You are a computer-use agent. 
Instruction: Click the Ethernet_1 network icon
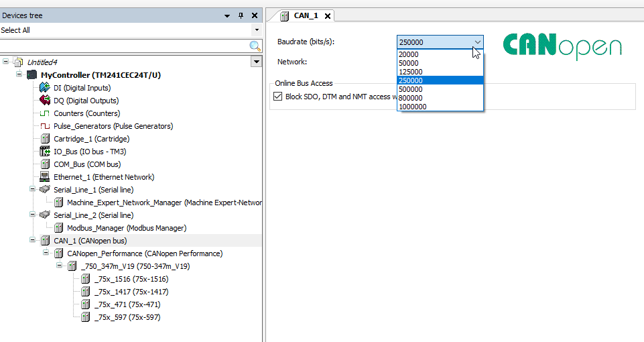[x=45, y=177]
